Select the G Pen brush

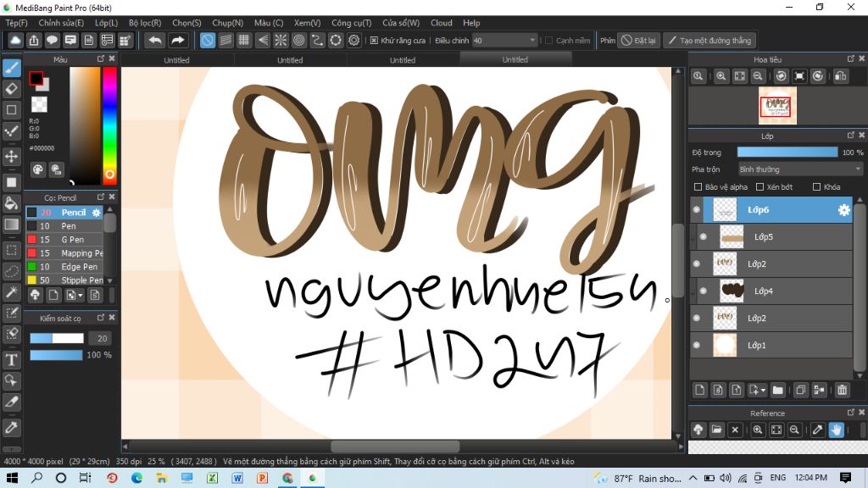point(65,240)
